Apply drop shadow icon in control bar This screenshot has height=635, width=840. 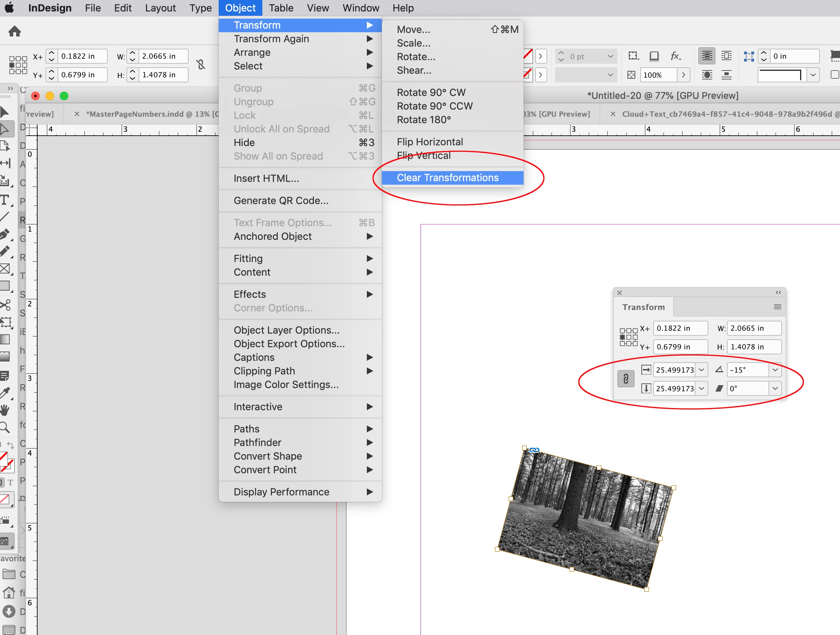coord(654,56)
